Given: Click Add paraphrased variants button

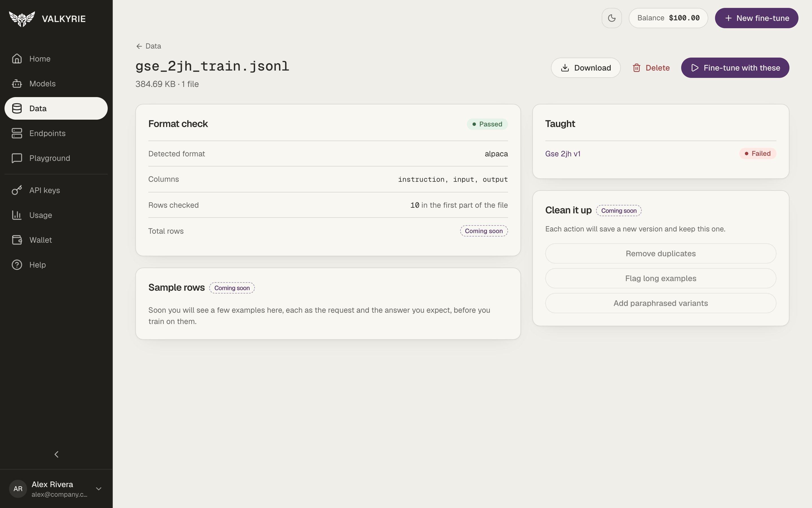Looking at the screenshot, I should (660, 303).
